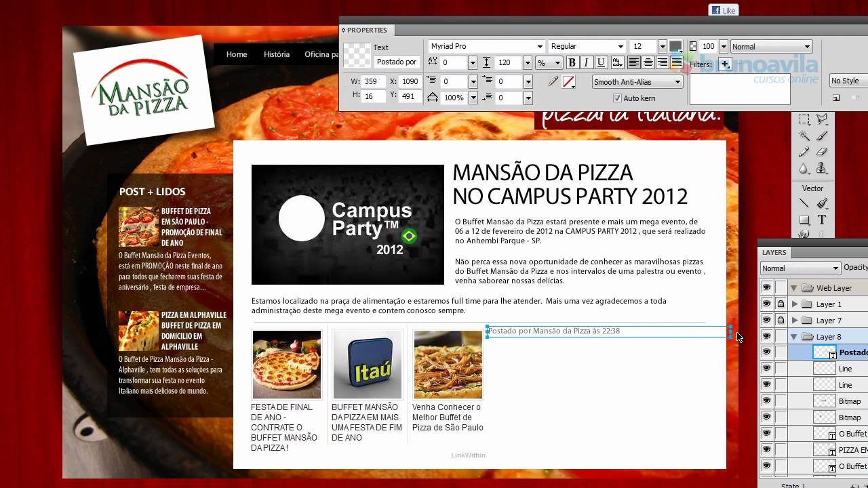
Task: Add a filter with the plus button
Action: click(x=725, y=64)
